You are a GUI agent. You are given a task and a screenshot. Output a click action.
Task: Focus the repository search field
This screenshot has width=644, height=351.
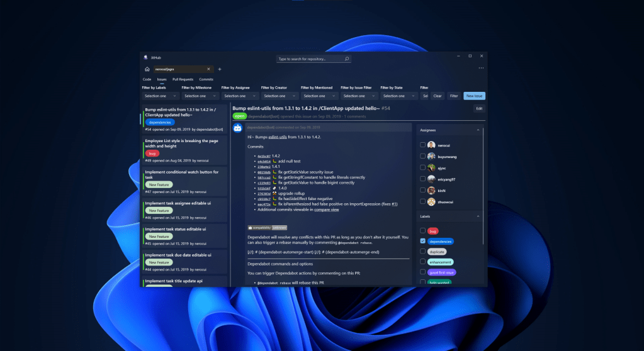(311, 58)
